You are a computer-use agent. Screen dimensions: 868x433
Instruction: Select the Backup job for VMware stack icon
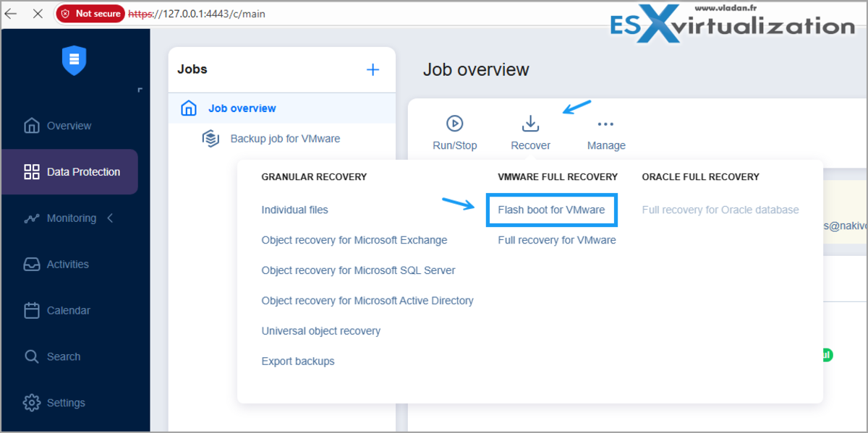coord(210,138)
